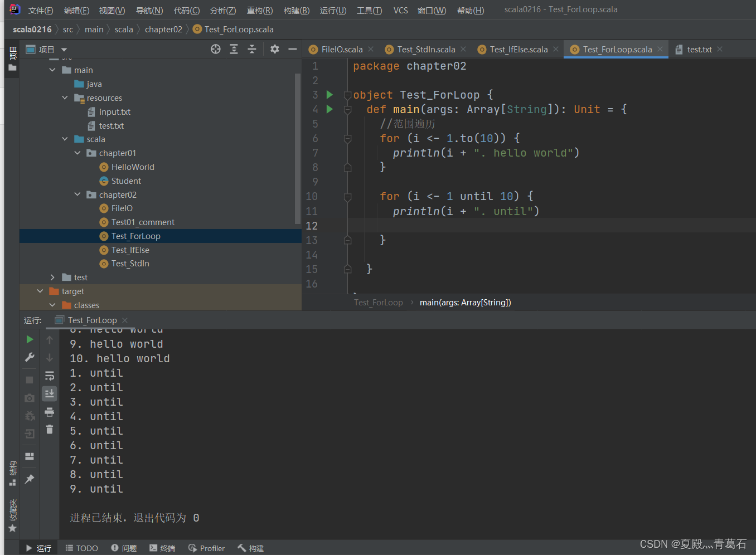Click the camera dump threads icon
The image size is (756, 555).
tap(30, 398)
